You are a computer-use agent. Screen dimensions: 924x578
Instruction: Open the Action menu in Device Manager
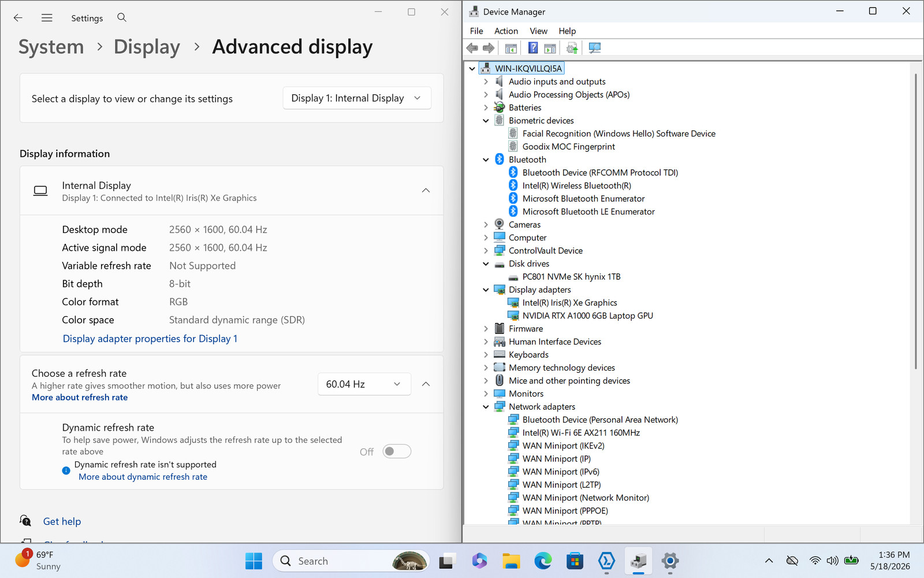(506, 31)
